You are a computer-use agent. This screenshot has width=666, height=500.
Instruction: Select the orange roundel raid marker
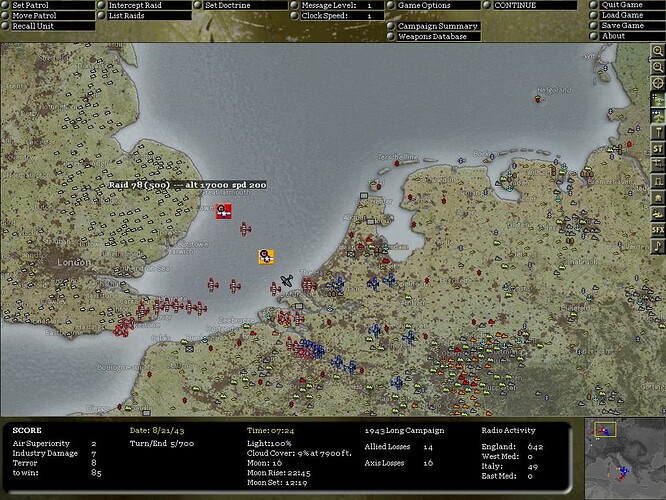[266, 257]
